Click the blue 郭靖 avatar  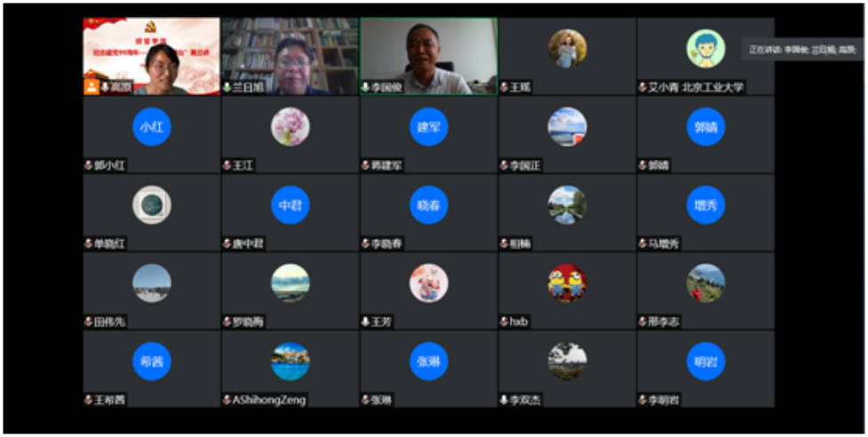click(x=705, y=127)
